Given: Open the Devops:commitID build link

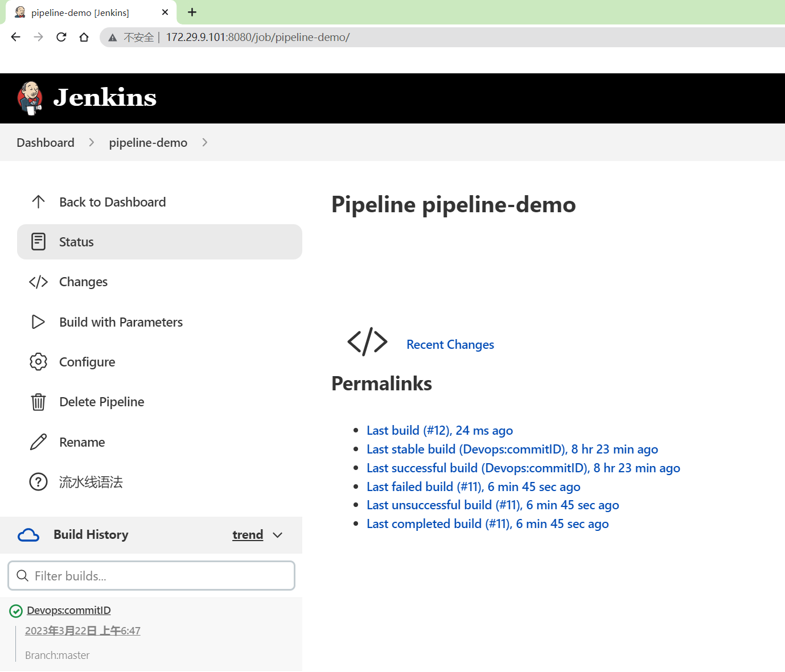Looking at the screenshot, I should [69, 611].
